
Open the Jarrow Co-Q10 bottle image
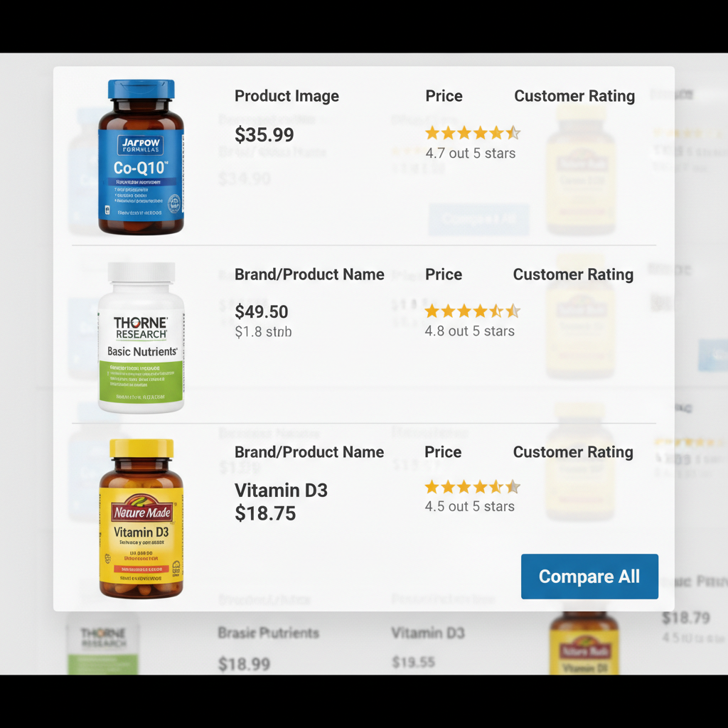point(141,157)
